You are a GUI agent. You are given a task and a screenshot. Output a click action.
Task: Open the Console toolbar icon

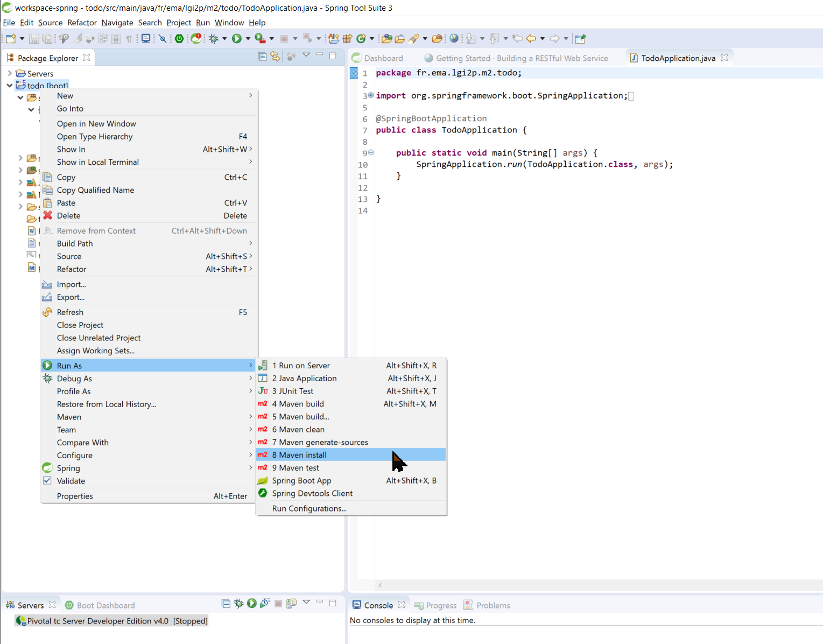(145, 39)
